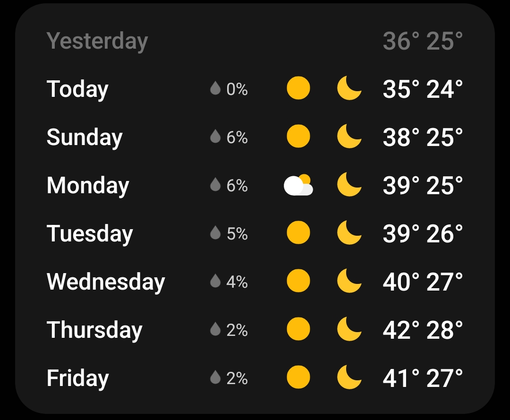The image size is (510, 420).
Task: Click Friday's crescent moon icon
Action: coord(349,377)
